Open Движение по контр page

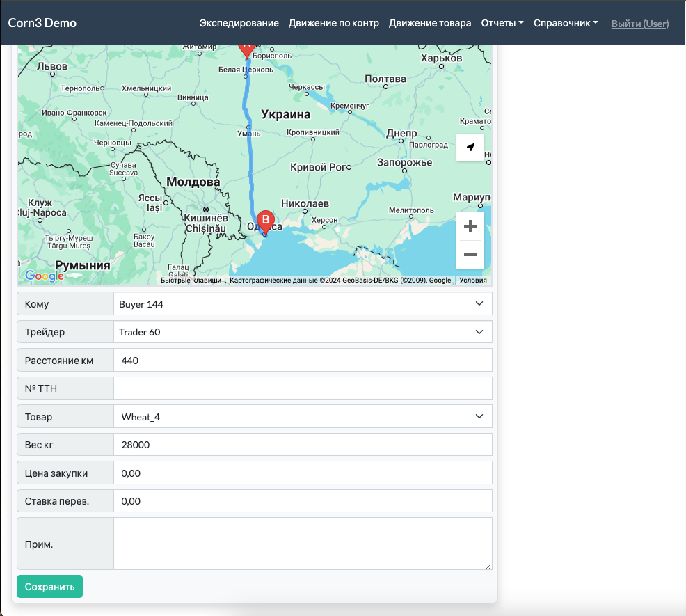(334, 23)
